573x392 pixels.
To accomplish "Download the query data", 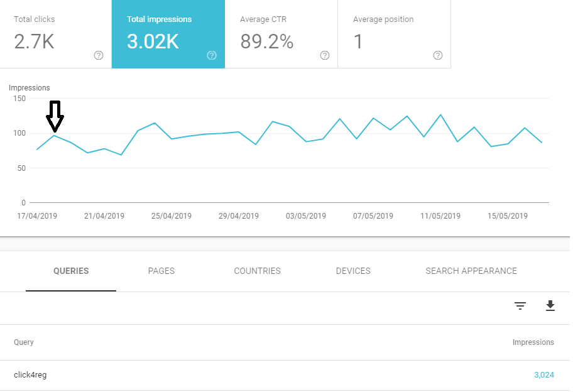I will [x=550, y=306].
